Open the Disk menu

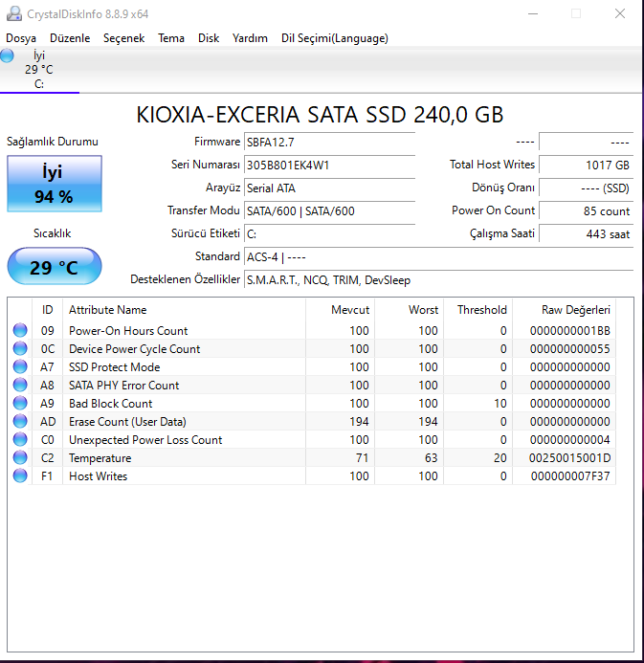pos(209,38)
